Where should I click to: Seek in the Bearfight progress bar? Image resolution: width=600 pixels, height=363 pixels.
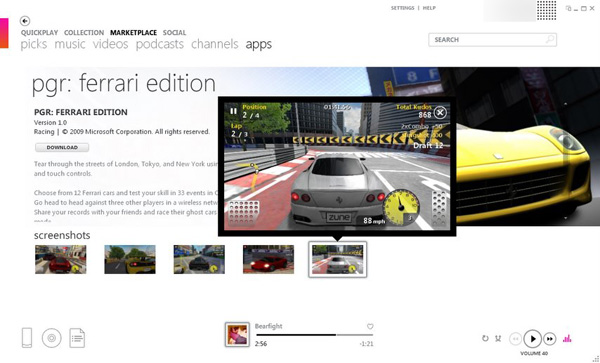314,335
